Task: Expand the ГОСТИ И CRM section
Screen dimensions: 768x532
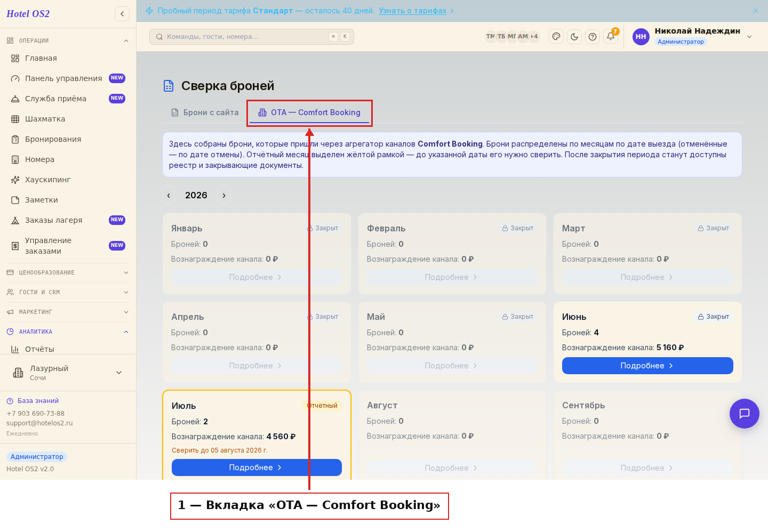Action: (68, 292)
